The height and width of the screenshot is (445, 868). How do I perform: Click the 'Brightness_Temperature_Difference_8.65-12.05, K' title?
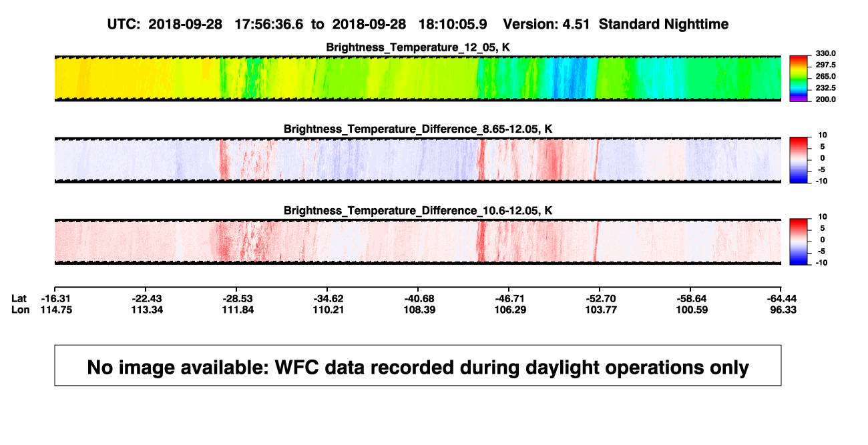pos(418,129)
